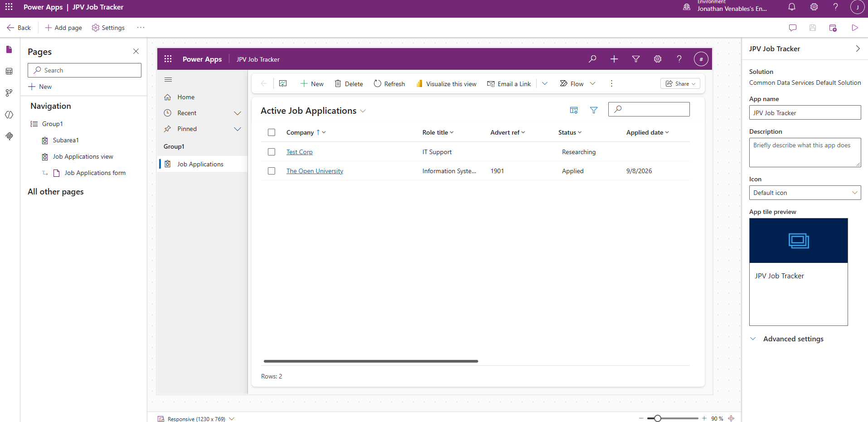Click the Pages search field

point(84,70)
